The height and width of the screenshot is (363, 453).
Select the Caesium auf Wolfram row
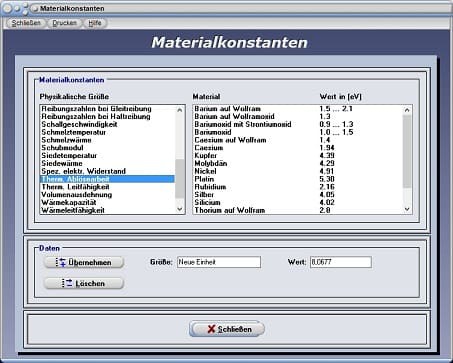tap(298, 140)
